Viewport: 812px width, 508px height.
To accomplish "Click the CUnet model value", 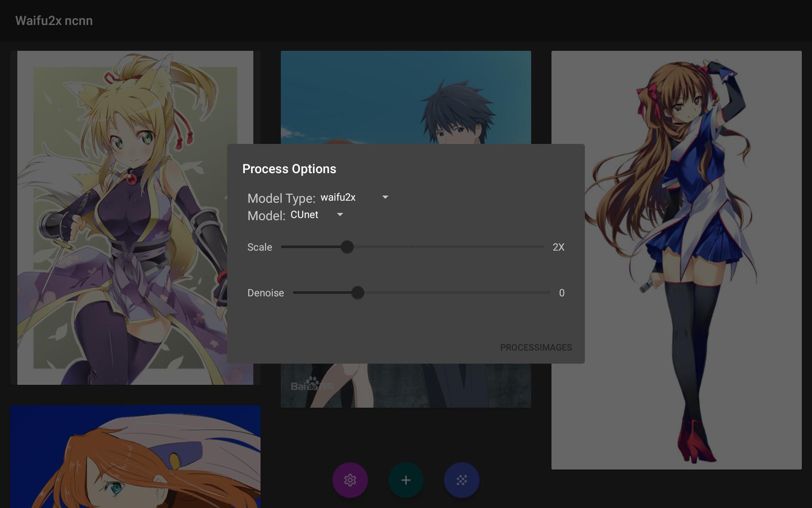I will tap(304, 215).
